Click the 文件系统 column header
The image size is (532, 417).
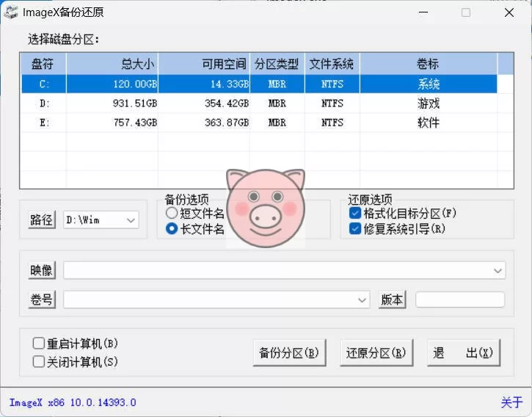click(x=332, y=64)
